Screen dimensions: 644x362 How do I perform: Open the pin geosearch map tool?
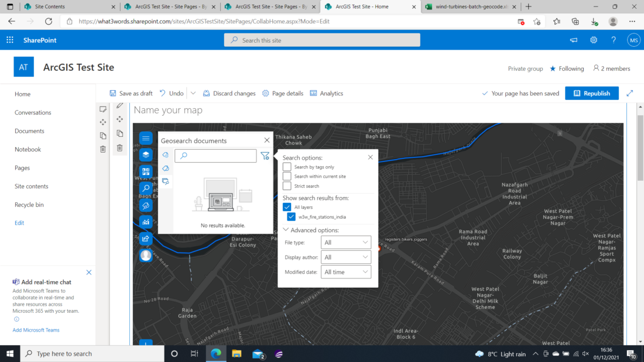click(146, 205)
